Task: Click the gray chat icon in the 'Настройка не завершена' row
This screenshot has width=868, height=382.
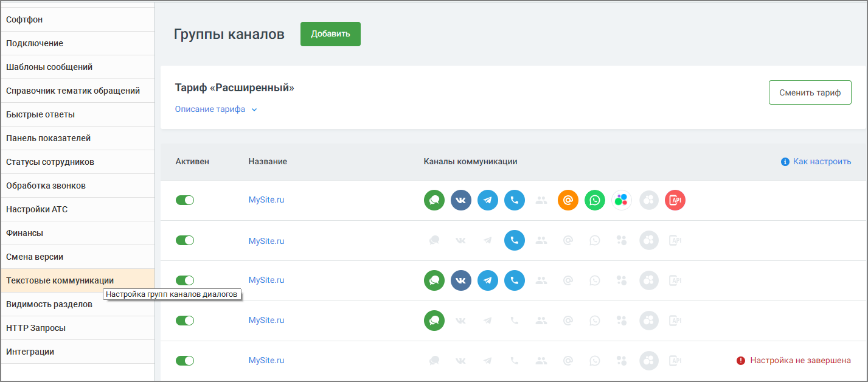Action: click(434, 361)
